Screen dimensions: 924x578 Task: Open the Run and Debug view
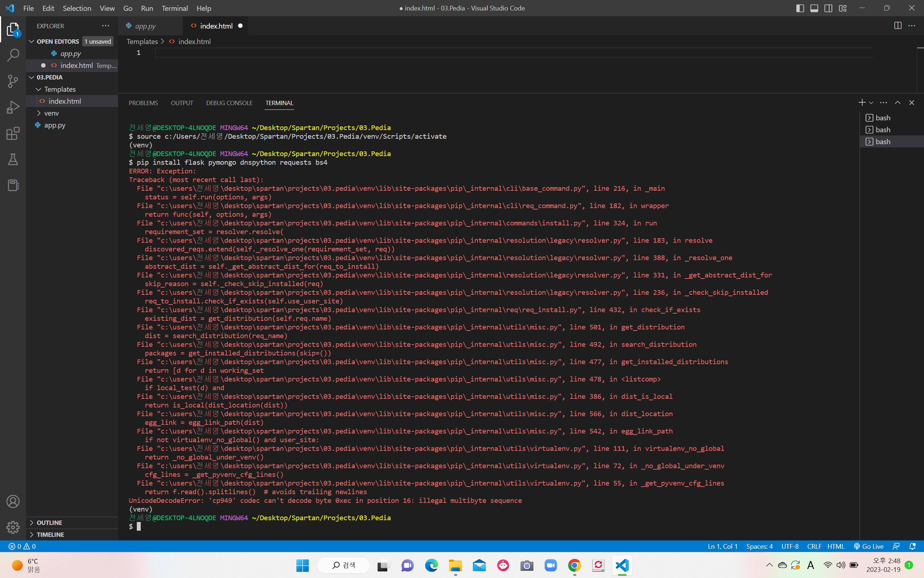[x=13, y=107]
